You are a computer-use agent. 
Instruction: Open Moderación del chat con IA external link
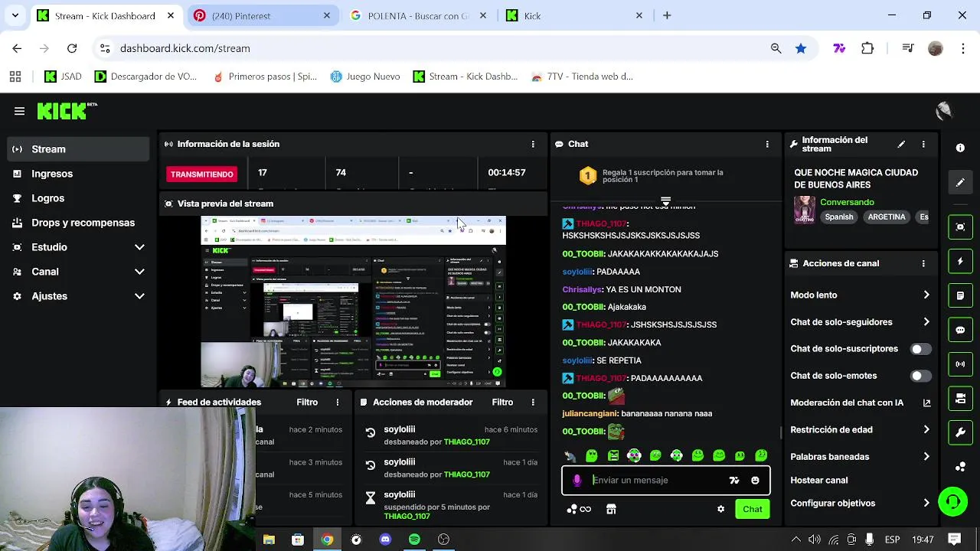pyautogui.click(x=926, y=403)
